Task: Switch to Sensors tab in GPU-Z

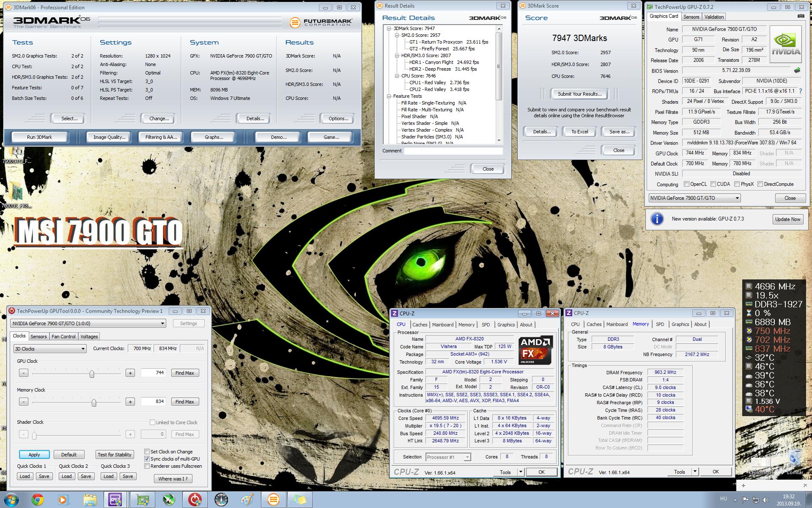Action: 691,17
